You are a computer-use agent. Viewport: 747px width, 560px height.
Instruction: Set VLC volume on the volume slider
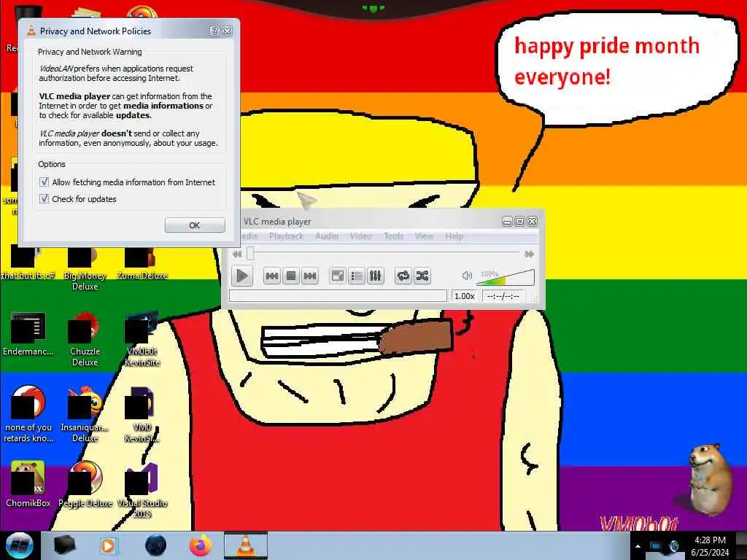point(506,277)
